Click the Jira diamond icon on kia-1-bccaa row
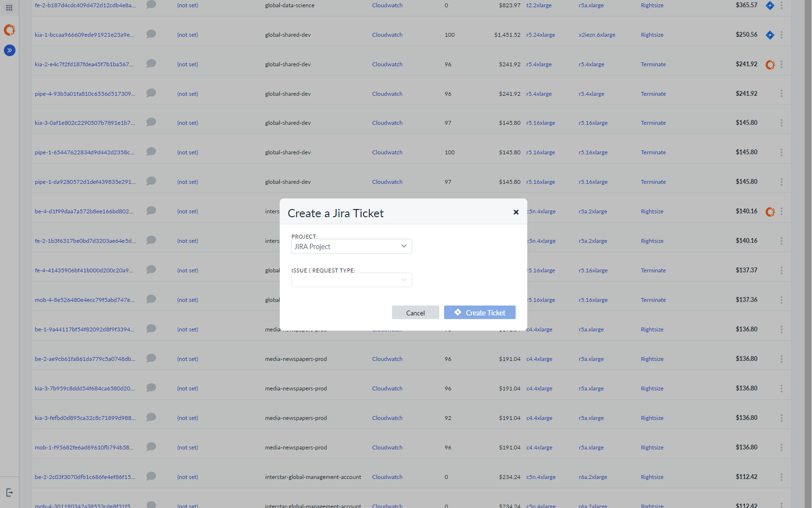 pos(770,34)
